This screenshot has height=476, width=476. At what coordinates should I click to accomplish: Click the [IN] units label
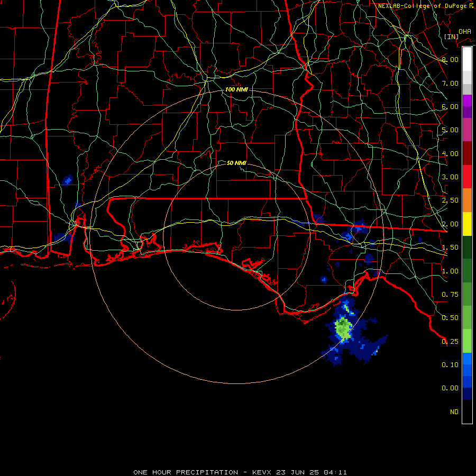451,36
